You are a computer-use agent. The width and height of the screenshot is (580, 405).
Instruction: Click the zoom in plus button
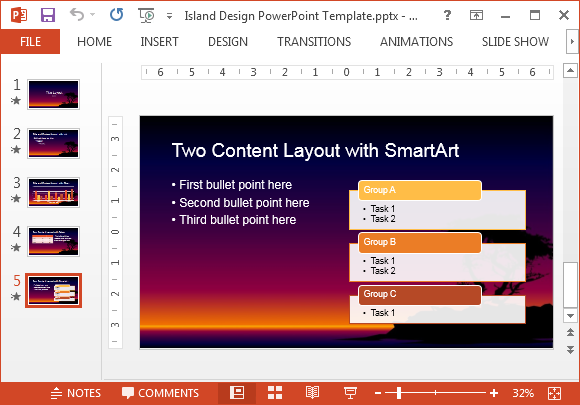tap(494, 393)
